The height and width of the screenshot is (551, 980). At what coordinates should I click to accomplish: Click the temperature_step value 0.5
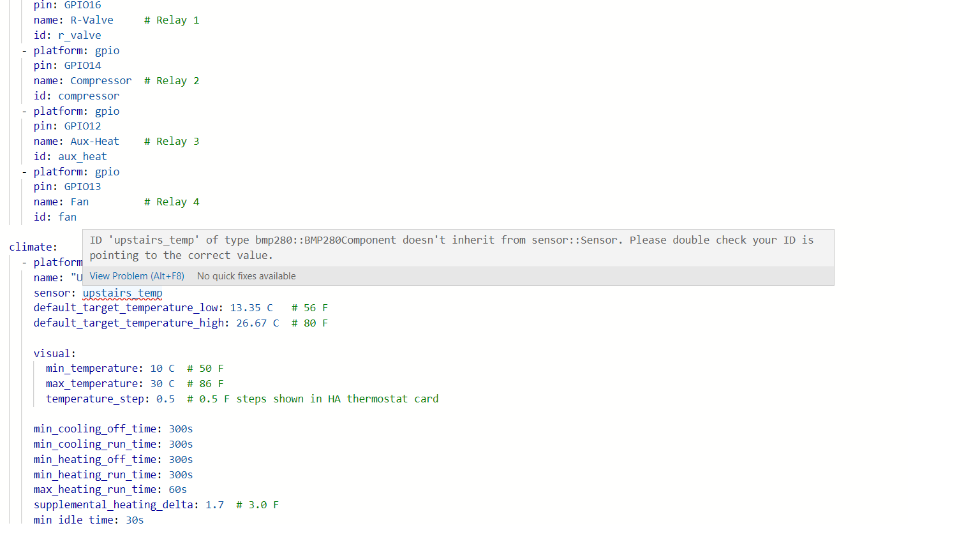(x=165, y=399)
